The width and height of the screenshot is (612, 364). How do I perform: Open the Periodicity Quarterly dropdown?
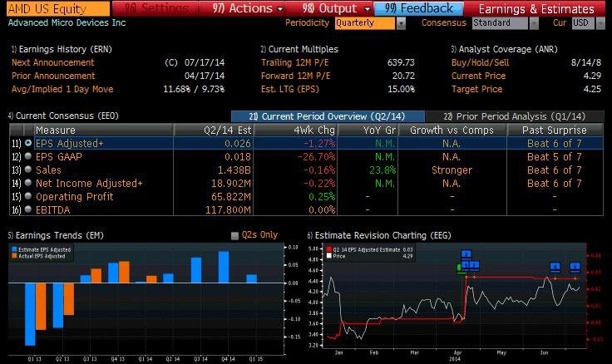[x=370, y=23]
